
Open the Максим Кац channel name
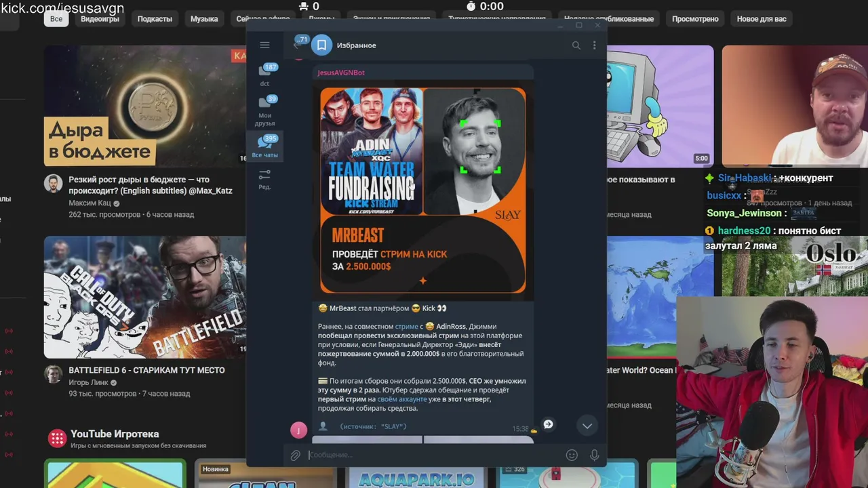(90, 203)
